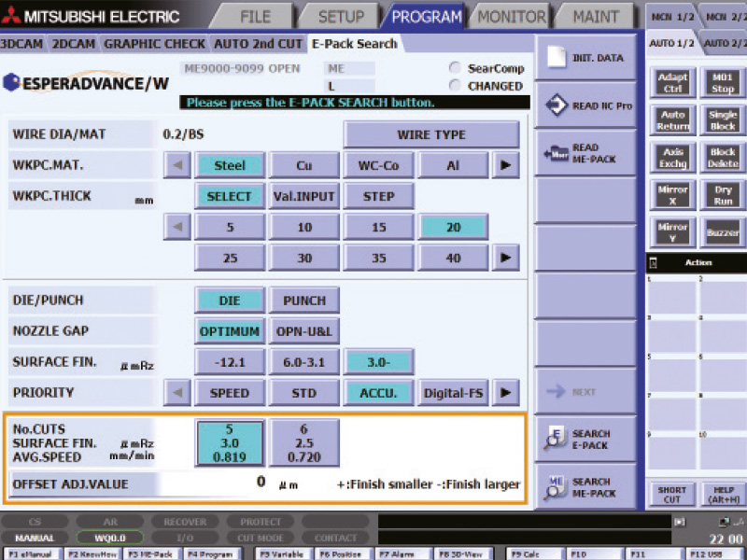Click the F7 Alarm function key

click(403, 554)
